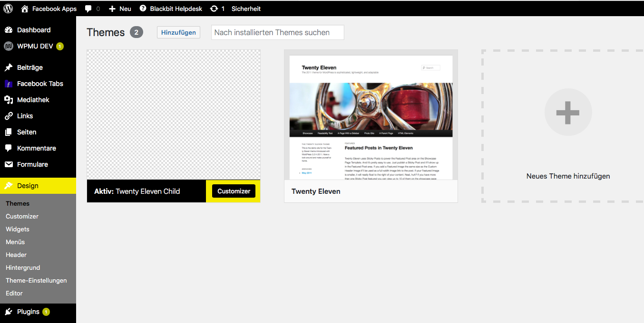Focus the installed themes search field
644x323 pixels.
277,32
